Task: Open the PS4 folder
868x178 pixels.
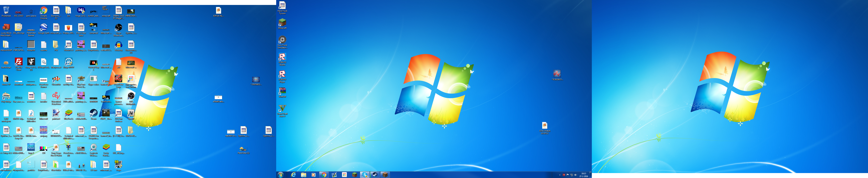Action: pyautogui.click(x=56, y=46)
